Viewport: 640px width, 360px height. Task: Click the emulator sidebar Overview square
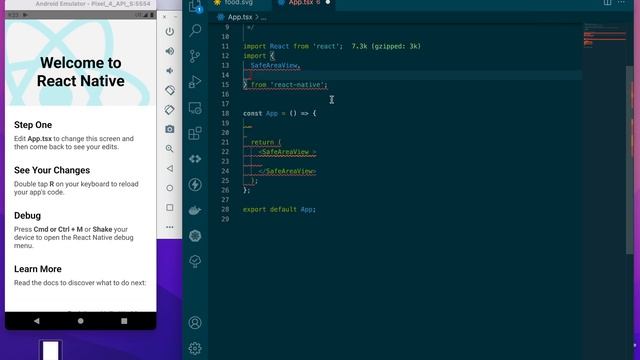[x=170, y=207]
